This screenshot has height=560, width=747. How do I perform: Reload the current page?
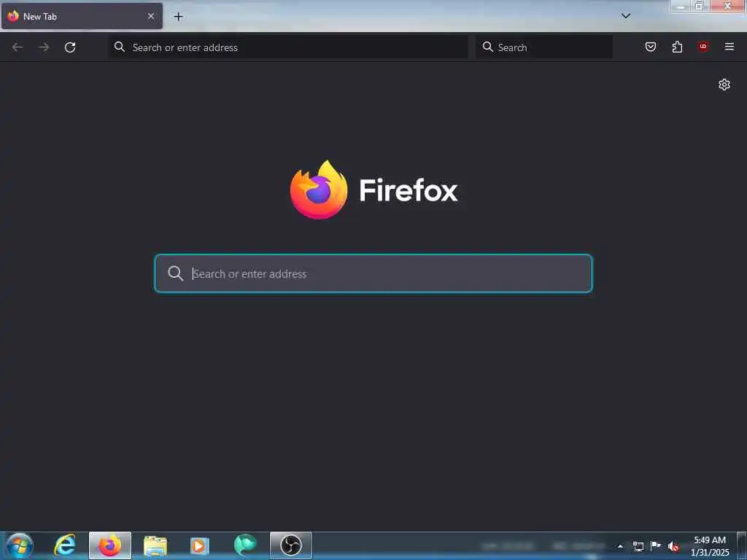(x=70, y=47)
